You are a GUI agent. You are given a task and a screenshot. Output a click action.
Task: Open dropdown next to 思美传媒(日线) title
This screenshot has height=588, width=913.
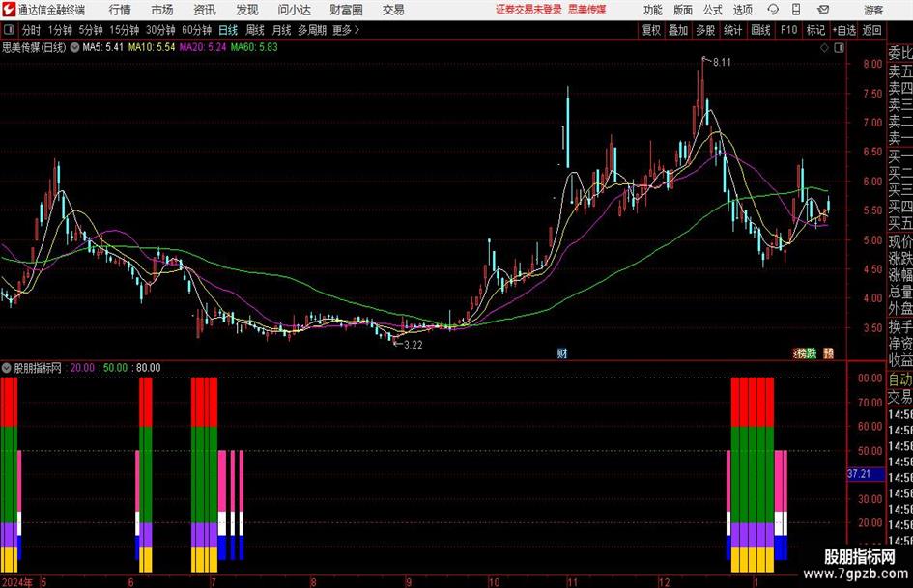tap(74, 47)
